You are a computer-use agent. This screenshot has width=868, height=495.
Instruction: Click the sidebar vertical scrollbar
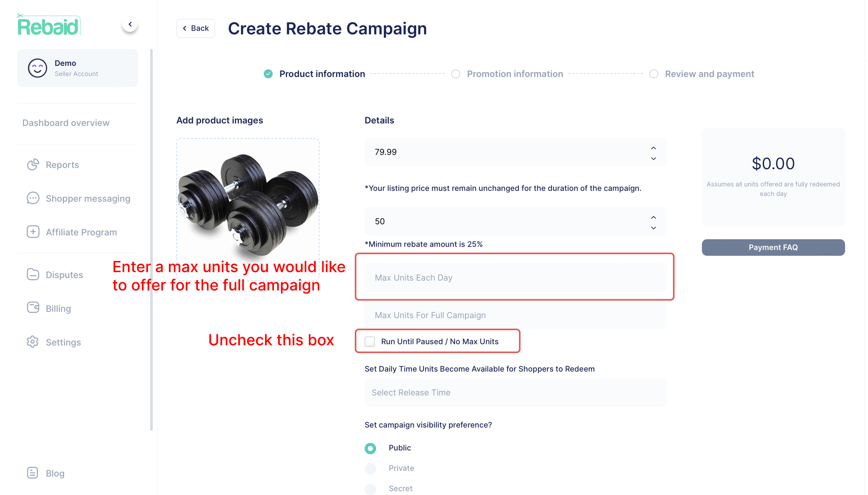coord(151,240)
